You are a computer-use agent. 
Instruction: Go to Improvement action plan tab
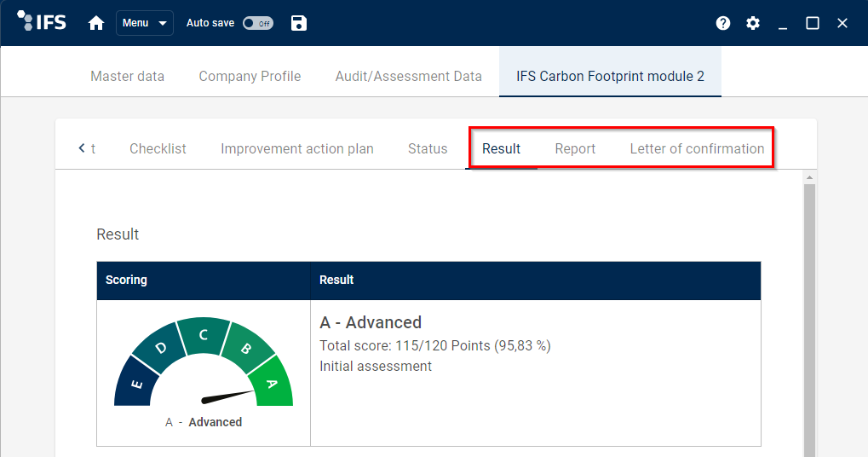point(296,148)
